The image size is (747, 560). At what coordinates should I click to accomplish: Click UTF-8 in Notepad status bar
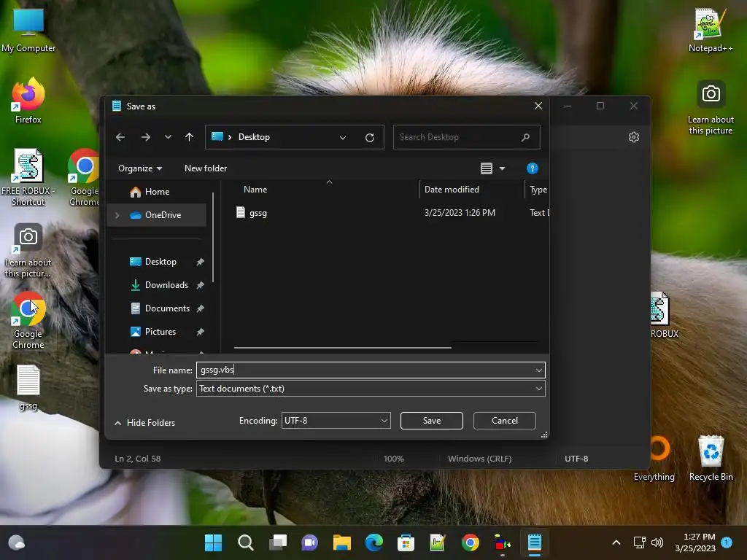(576, 459)
